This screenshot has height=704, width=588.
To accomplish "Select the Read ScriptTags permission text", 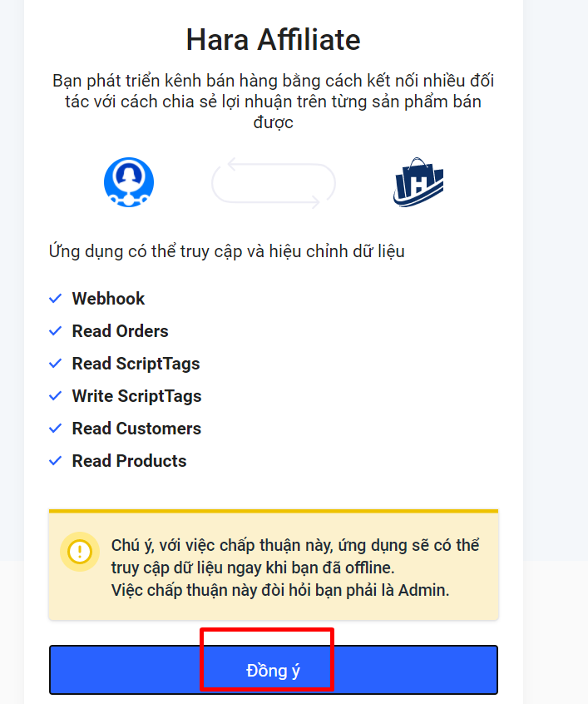I will pyautogui.click(x=136, y=364).
